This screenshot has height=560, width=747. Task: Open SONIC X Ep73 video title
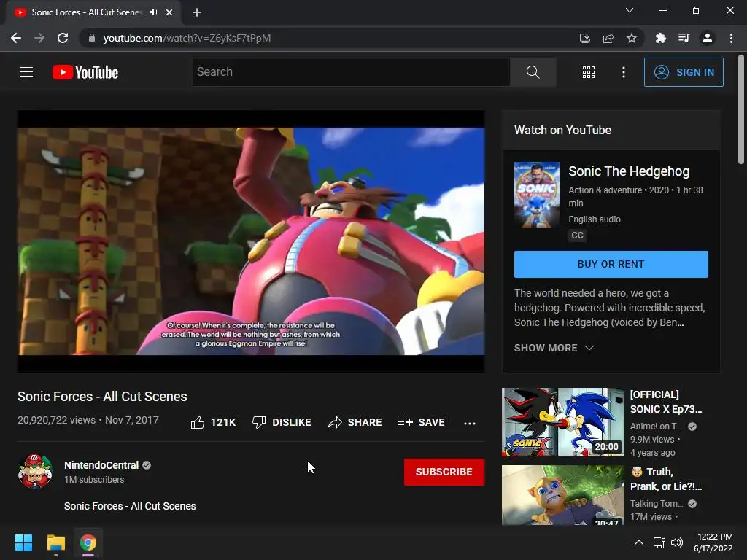[x=666, y=402]
